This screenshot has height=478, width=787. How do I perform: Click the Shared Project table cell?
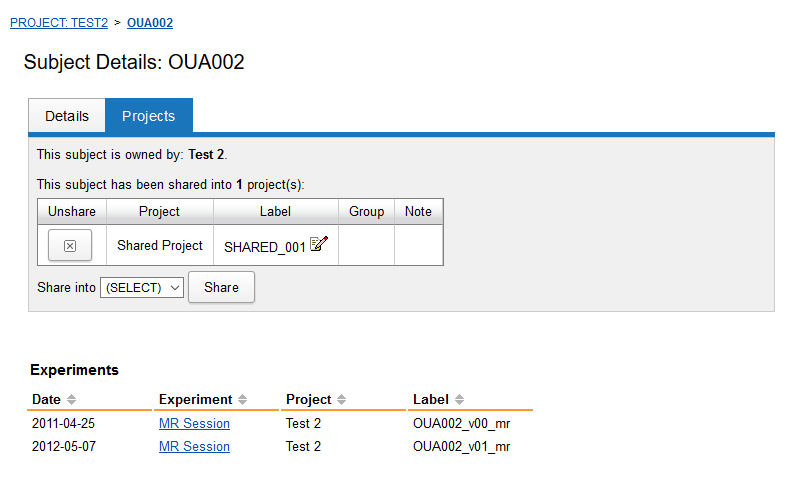(x=160, y=245)
